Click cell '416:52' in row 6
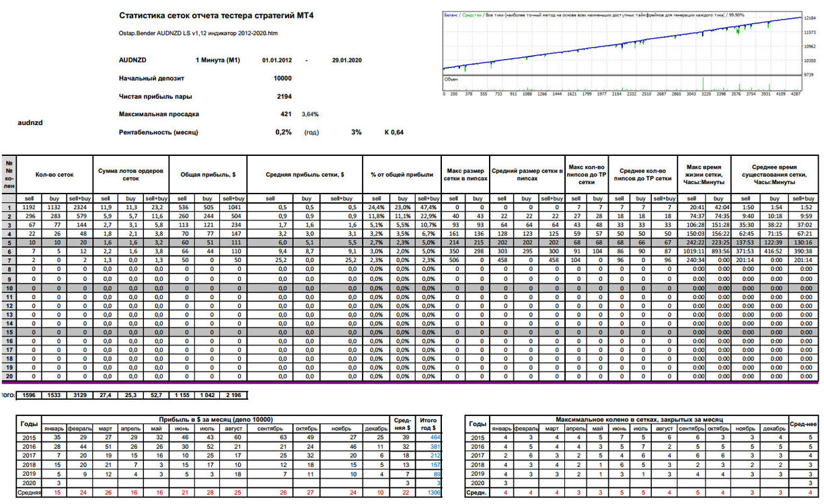Screen dimensions: 824x504 [x=775, y=251]
